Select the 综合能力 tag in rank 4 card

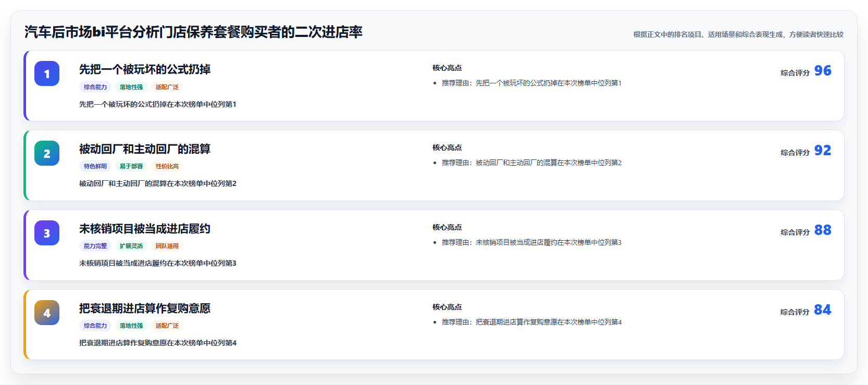(x=95, y=326)
